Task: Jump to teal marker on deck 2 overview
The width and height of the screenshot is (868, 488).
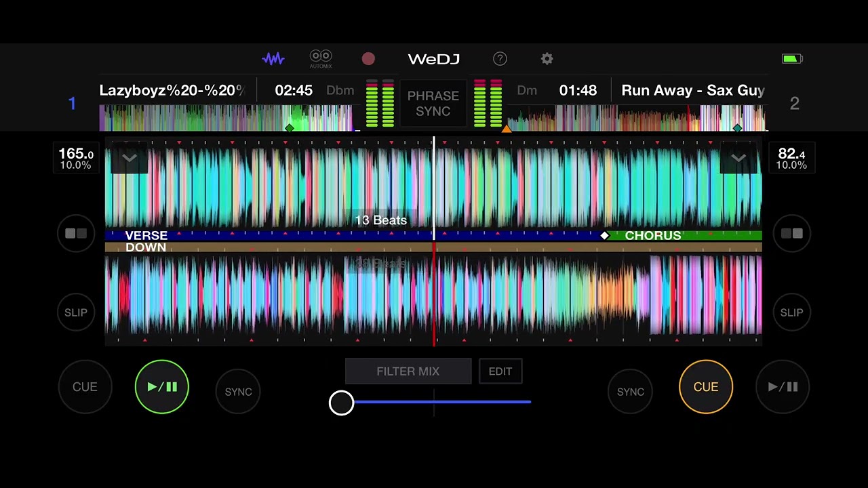Action: coord(737,127)
